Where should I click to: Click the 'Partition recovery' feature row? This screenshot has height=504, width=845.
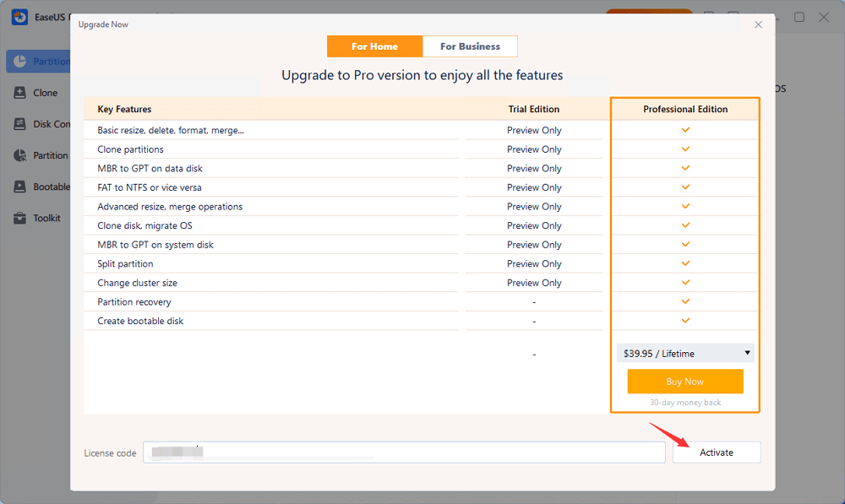click(x=271, y=302)
